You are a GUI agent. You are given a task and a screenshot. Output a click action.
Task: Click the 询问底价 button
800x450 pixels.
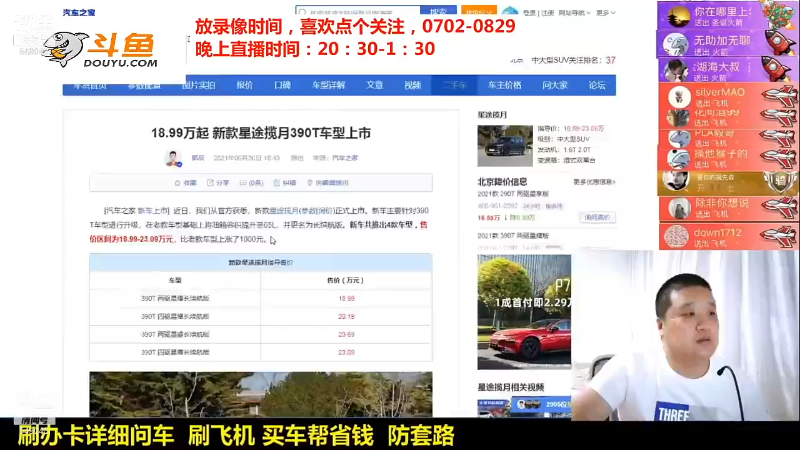597,217
